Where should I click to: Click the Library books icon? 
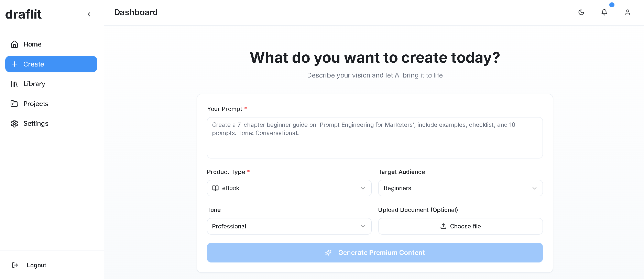click(14, 84)
